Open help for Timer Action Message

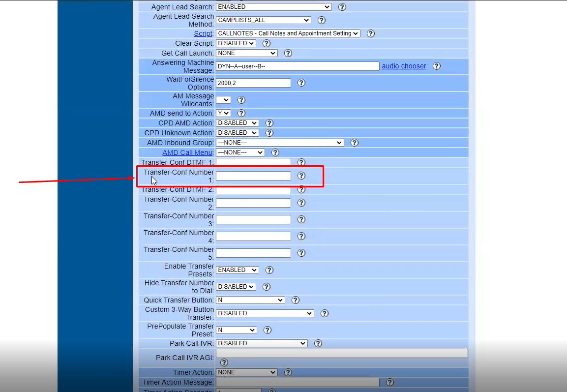pyautogui.click(x=390, y=382)
